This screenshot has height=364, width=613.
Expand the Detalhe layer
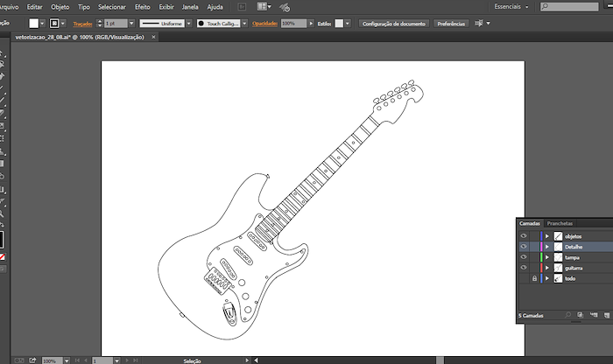[547, 247]
